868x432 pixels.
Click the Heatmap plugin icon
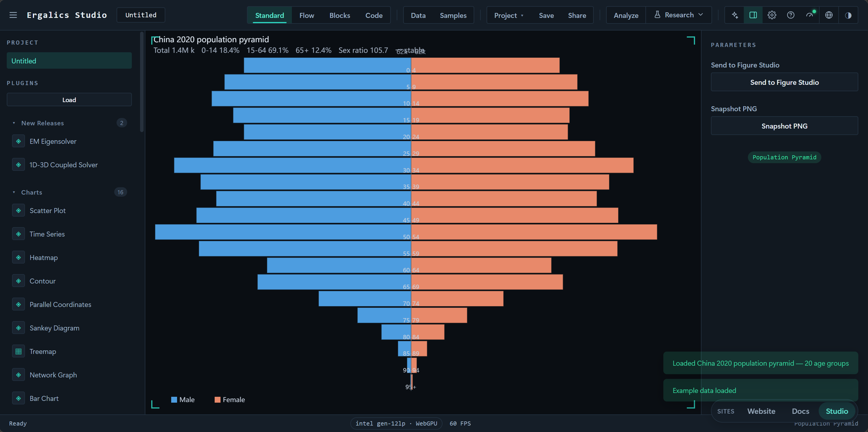pos(18,258)
